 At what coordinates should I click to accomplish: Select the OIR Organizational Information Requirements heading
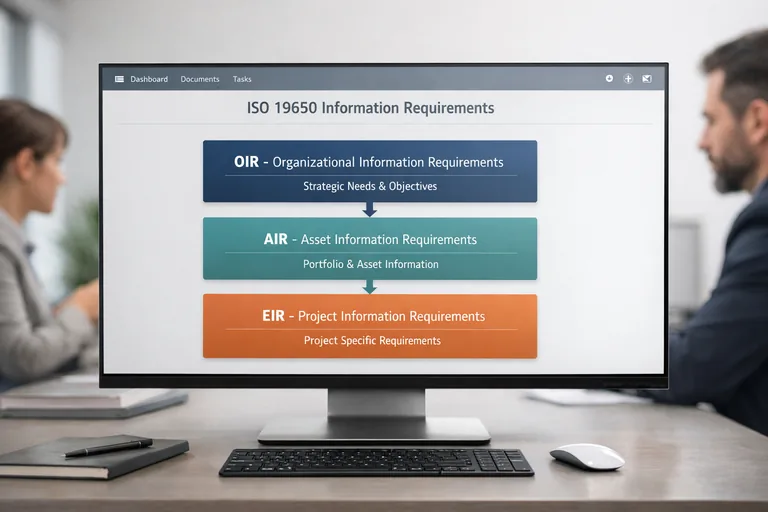click(x=369, y=162)
